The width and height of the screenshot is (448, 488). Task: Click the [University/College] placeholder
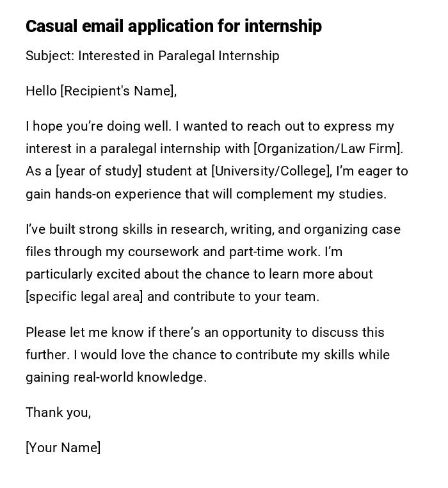271,171
